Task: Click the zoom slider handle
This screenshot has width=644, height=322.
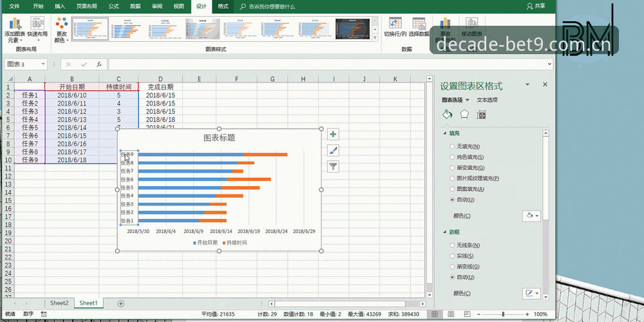Action: [503, 314]
